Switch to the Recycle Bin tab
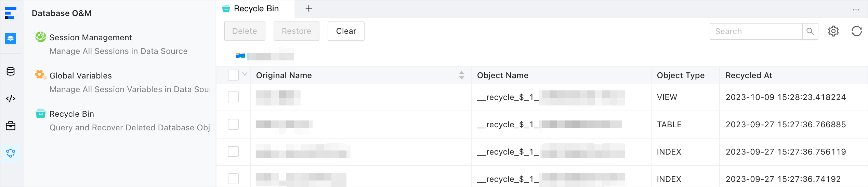 256,9
